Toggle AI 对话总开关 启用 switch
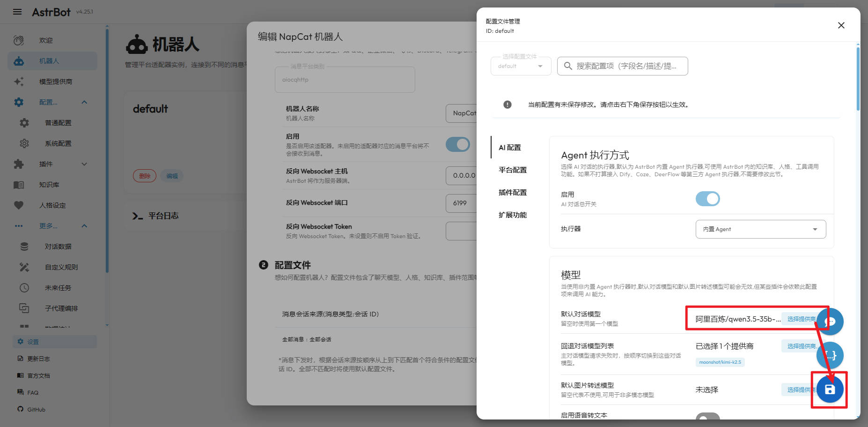868x427 pixels. coord(708,199)
